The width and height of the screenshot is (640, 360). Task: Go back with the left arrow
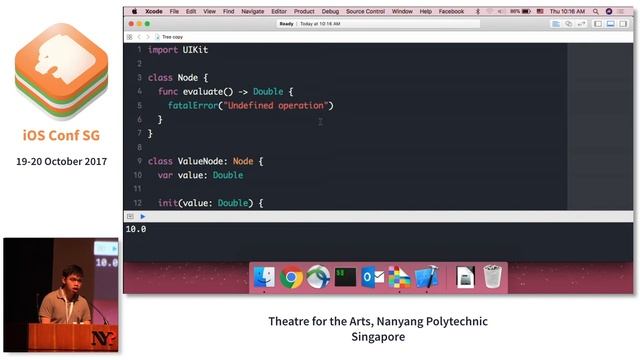(x=139, y=37)
